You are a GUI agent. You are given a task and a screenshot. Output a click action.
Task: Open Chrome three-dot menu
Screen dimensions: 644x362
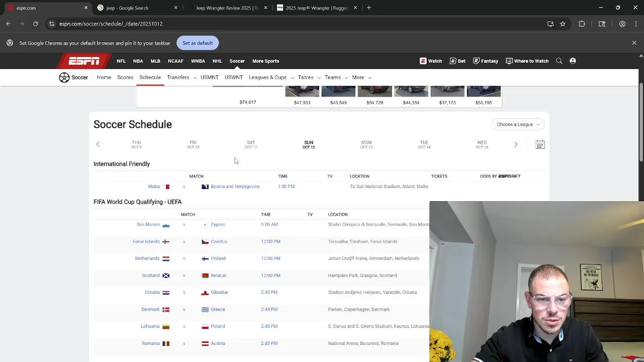[x=635, y=24]
